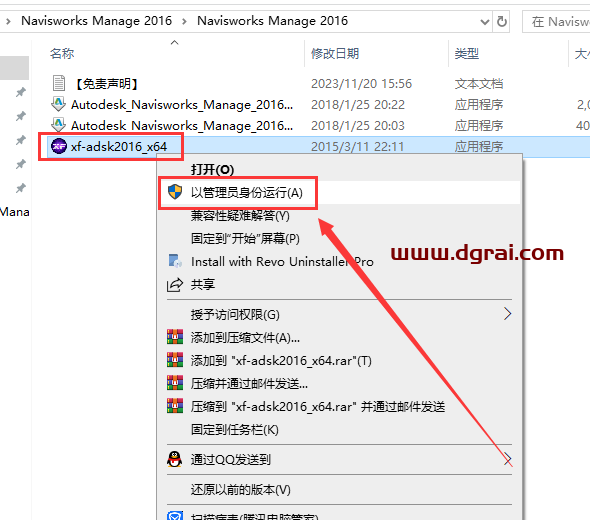Choose Install with Revo Uninstaller Pro
Viewport: 590px width, 520px height.
282,262
